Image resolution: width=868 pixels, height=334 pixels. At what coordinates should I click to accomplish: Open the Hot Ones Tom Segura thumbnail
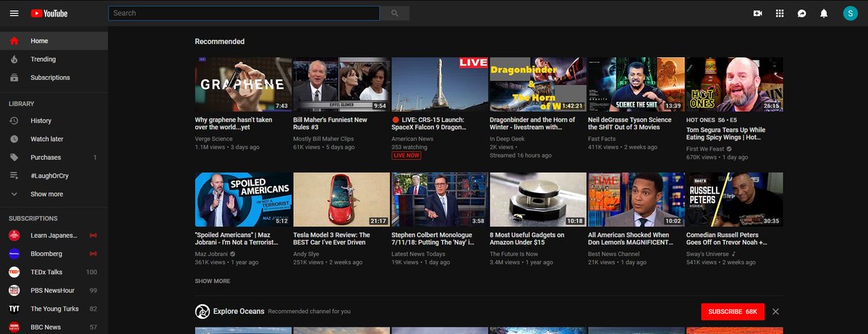click(735, 85)
